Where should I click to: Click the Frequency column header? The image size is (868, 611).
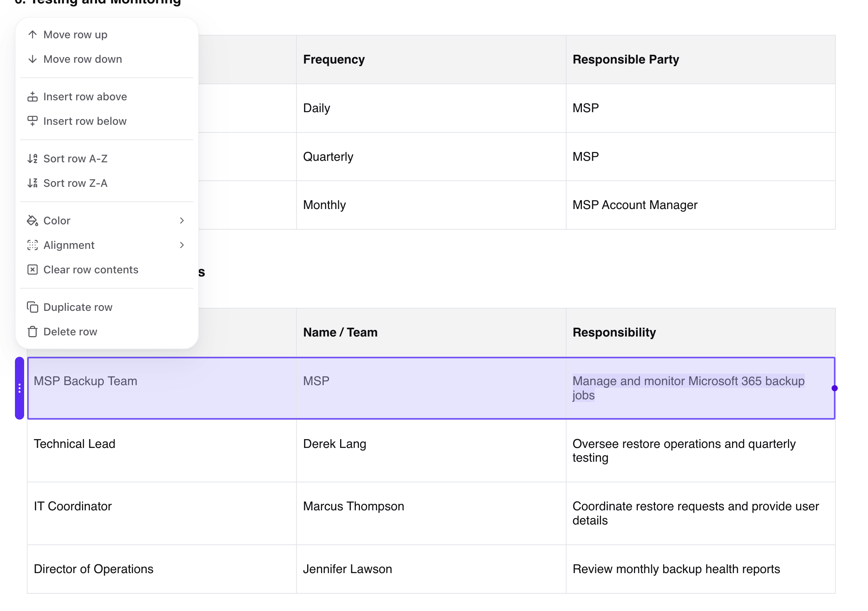431,60
